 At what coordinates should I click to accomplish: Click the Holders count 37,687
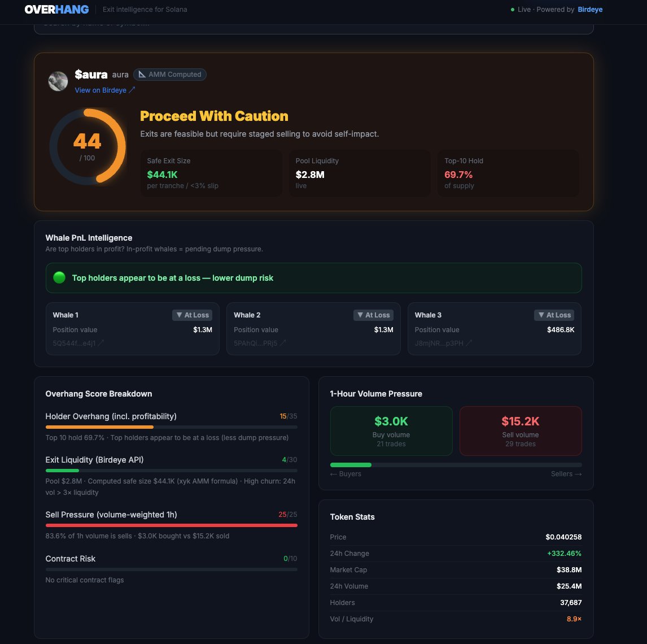[571, 603]
